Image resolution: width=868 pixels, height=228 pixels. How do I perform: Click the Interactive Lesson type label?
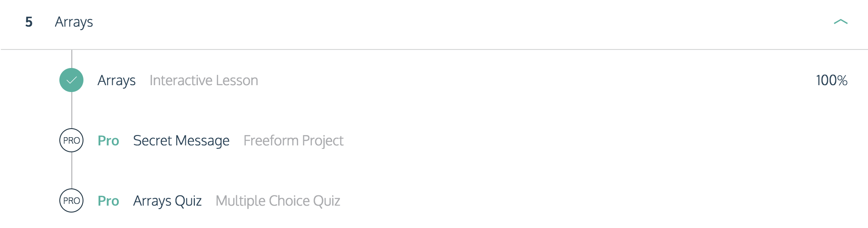click(204, 80)
